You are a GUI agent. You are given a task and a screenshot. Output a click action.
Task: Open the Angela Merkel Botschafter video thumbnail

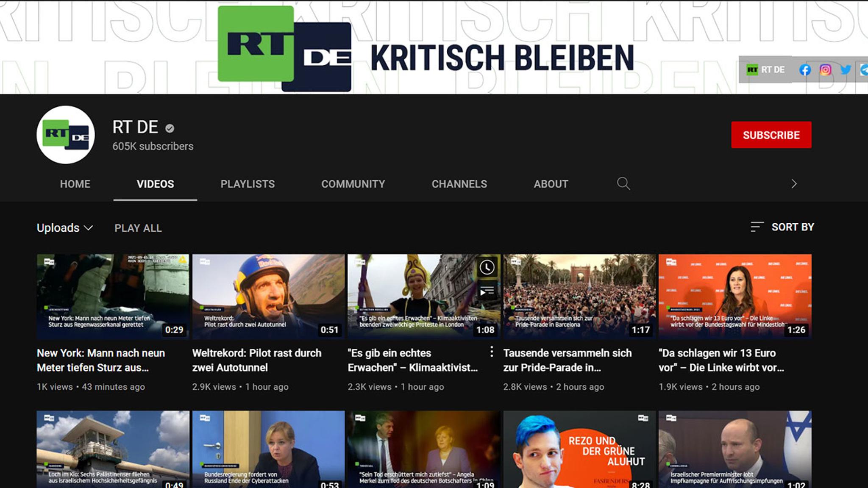[x=424, y=449]
